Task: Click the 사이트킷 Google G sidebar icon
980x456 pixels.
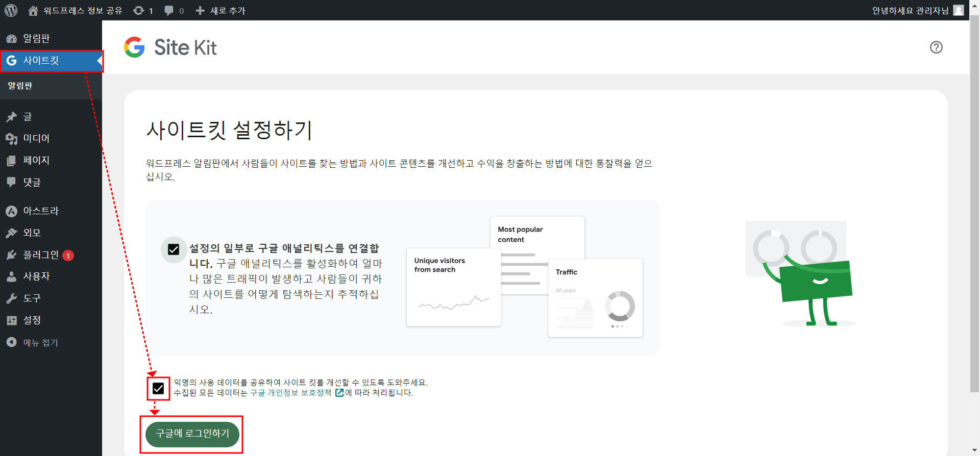Action: coord(11,61)
